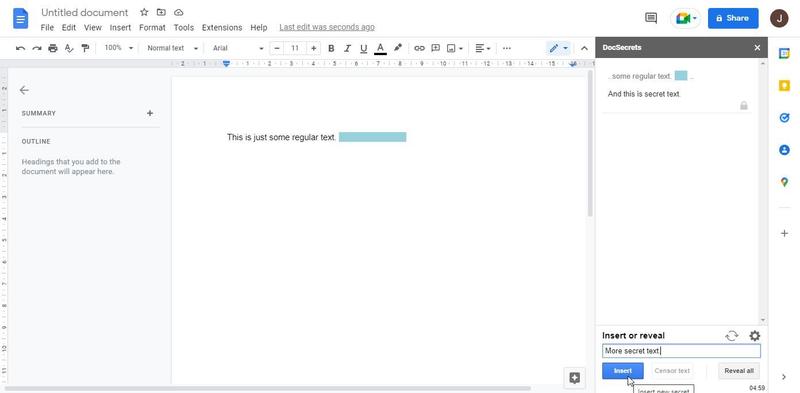Open the zoom 100% dropdown
Screen dimensions: 800x393
[x=118, y=48]
